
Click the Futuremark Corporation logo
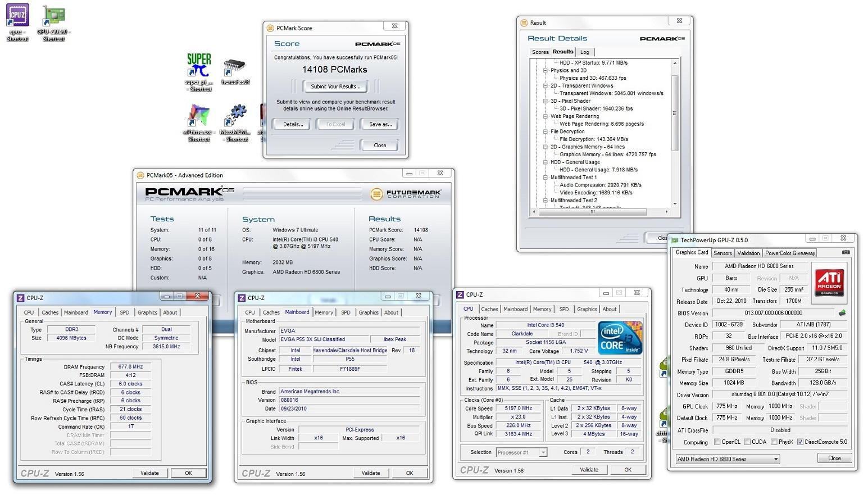click(x=406, y=194)
